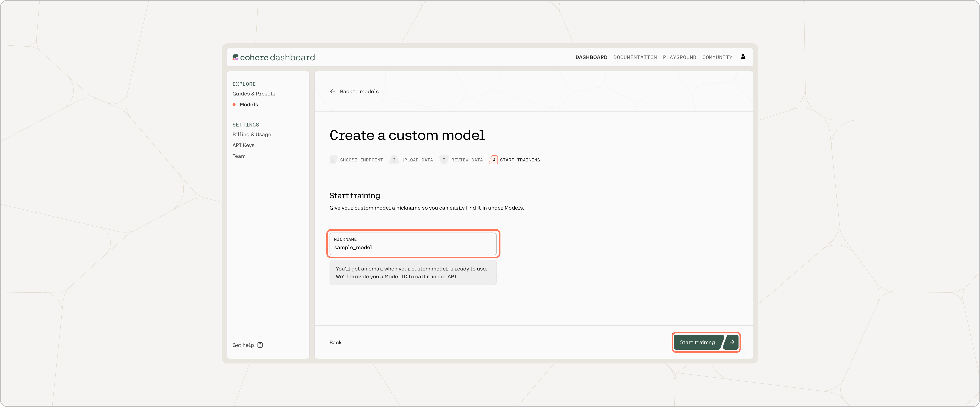Open Billing & Usage settings
This screenshot has height=407, width=980.
(252, 134)
